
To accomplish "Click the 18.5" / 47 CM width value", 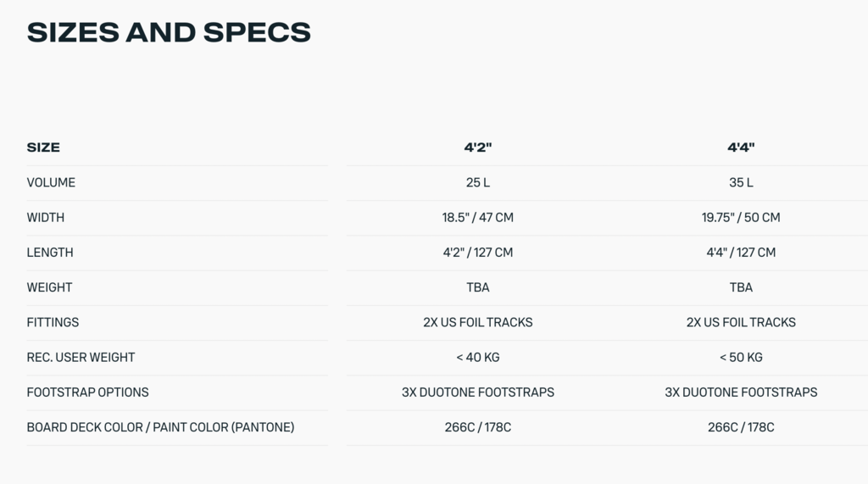I will click(478, 218).
